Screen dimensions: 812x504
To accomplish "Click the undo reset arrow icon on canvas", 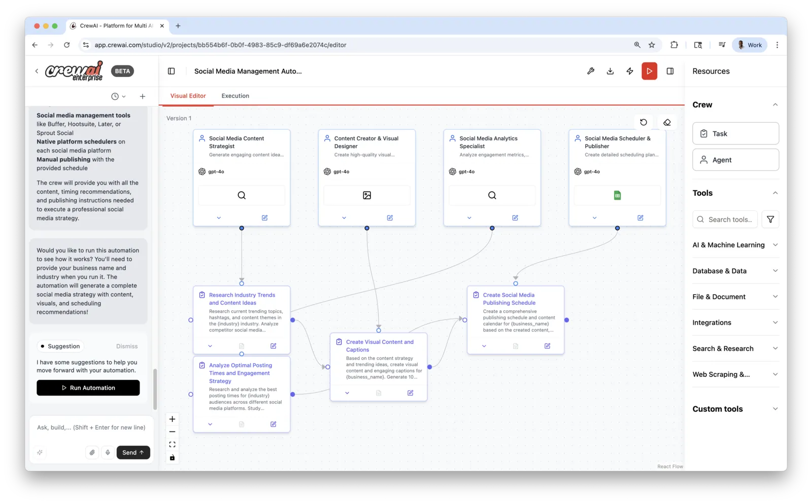I will coord(644,122).
